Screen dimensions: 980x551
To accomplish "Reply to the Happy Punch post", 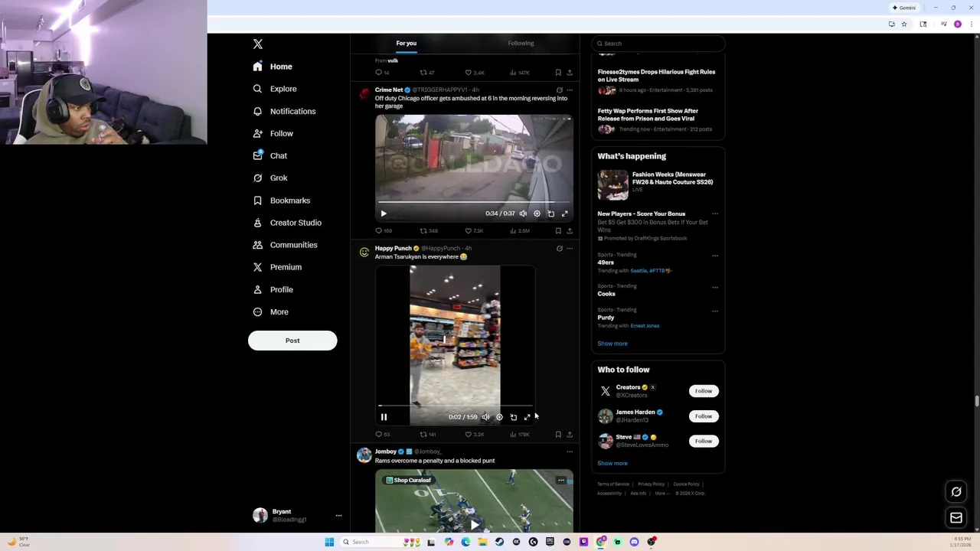I will pyautogui.click(x=382, y=434).
